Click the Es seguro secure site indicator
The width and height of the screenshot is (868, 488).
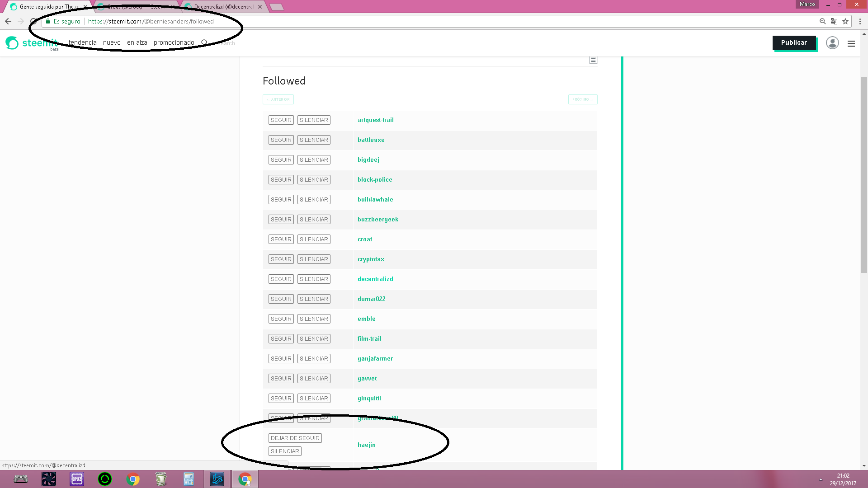click(x=63, y=21)
